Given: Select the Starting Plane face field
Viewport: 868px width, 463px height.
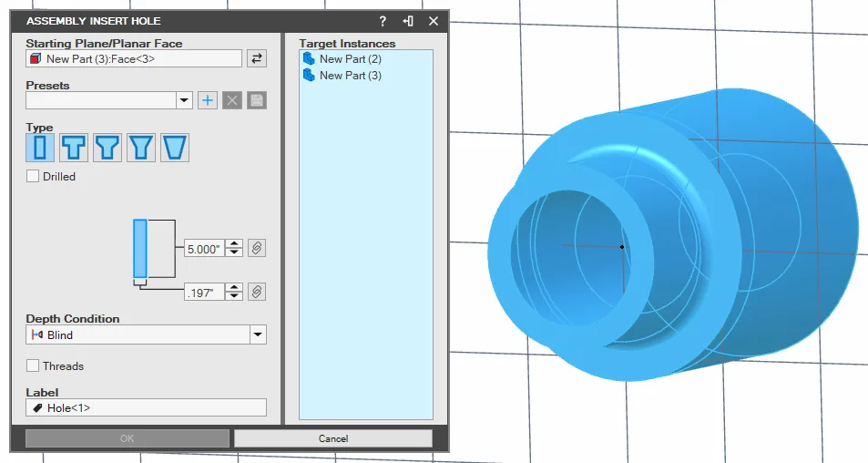Looking at the screenshot, I should pyautogui.click(x=134, y=58).
